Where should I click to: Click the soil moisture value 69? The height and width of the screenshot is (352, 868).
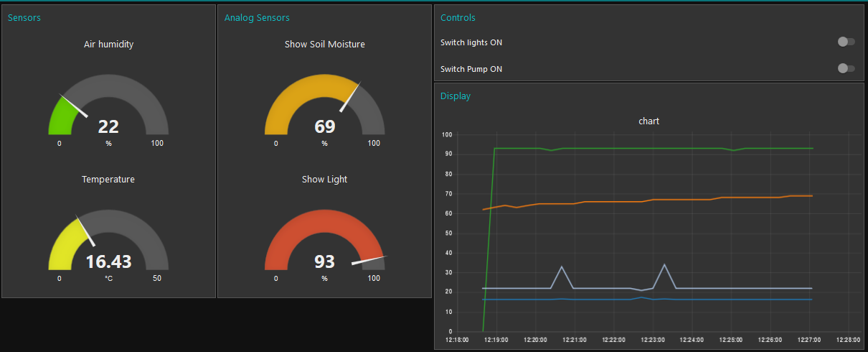pyautogui.click(x=325, y=126)
